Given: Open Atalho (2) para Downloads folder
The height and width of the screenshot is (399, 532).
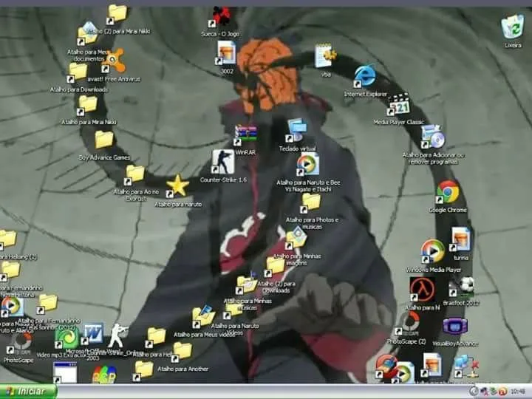Looking at the screenshot, I should [274, 267].
